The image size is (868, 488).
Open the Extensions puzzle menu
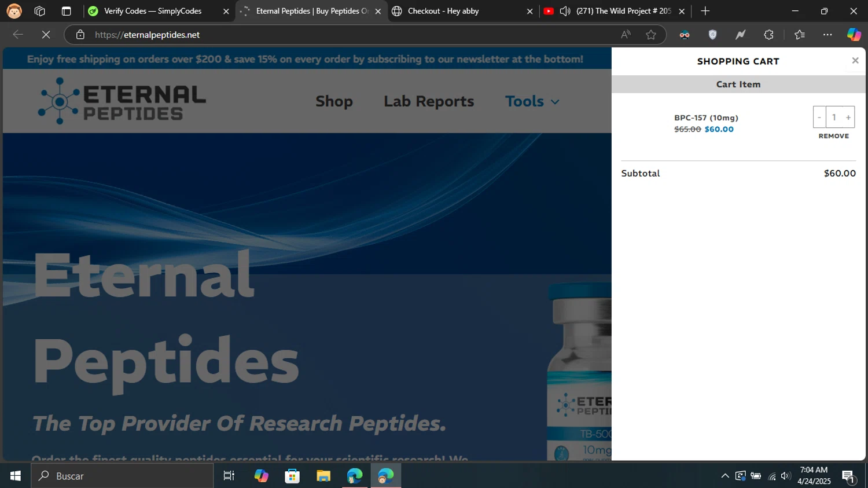pyautogui.click(x=768, y=35)
